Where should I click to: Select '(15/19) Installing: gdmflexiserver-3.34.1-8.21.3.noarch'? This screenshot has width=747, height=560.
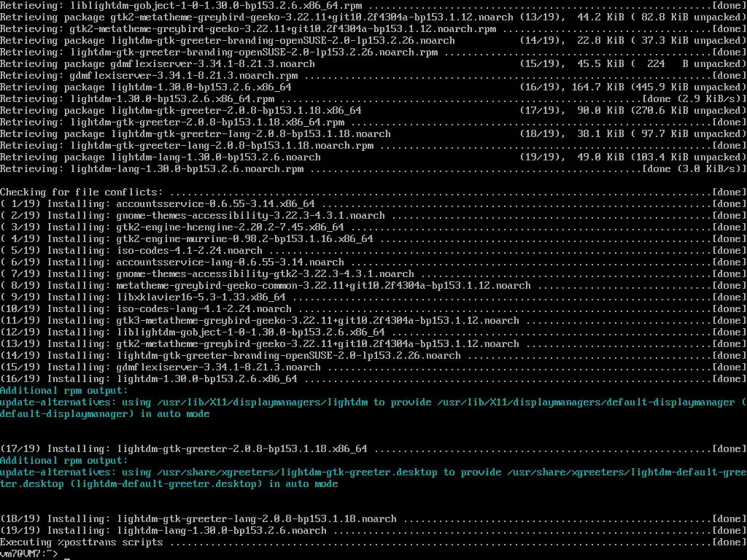click(160, 367)
